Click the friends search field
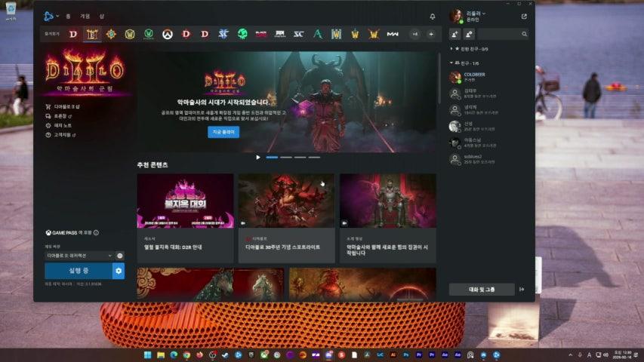644x362 pixels. [503, 34]
